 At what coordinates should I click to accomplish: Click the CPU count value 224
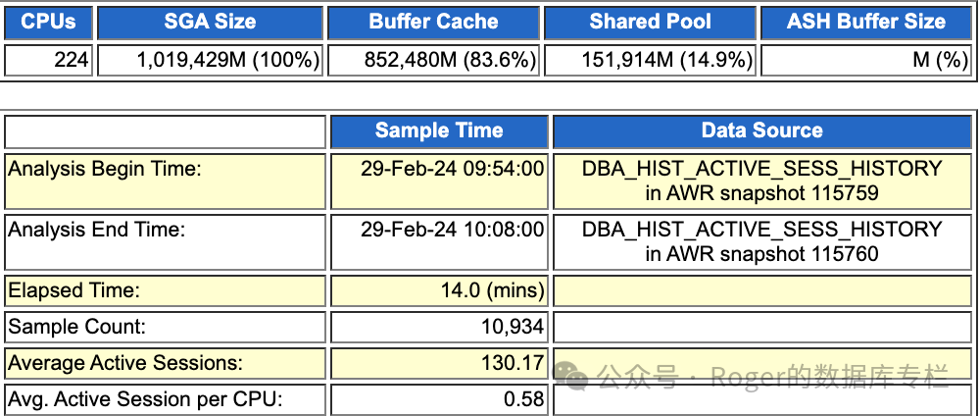click(72, 61)
